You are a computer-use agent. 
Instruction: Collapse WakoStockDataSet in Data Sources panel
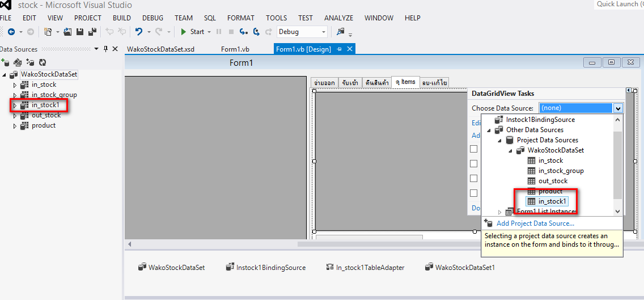(x=5, y=75)
